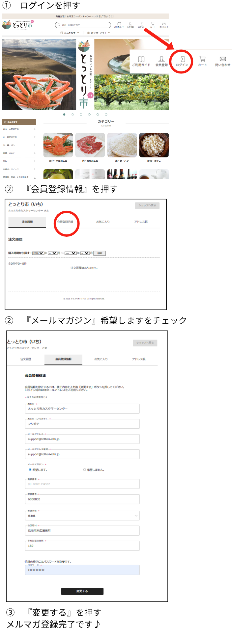Switch to the red-circled 会員登録情報 tab
This screenshot has width=232, height=644.
65,222
